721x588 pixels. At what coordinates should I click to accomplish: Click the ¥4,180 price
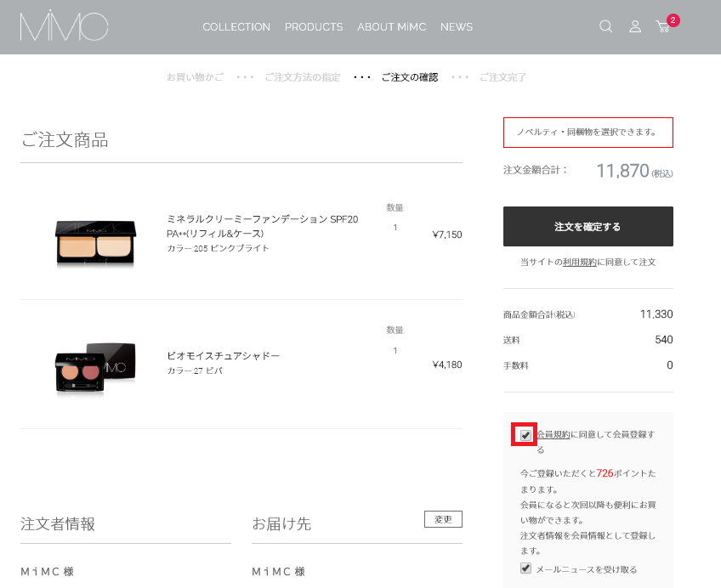(447, 365)
